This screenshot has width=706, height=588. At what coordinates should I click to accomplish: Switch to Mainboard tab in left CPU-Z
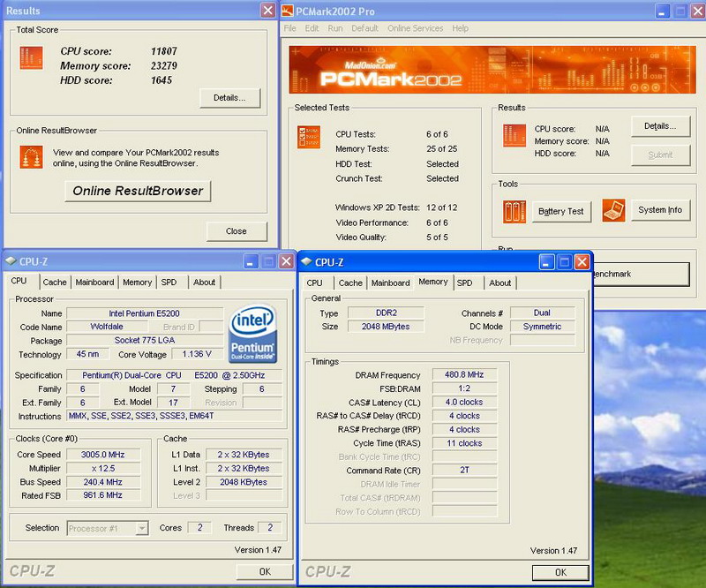[94, 283]
